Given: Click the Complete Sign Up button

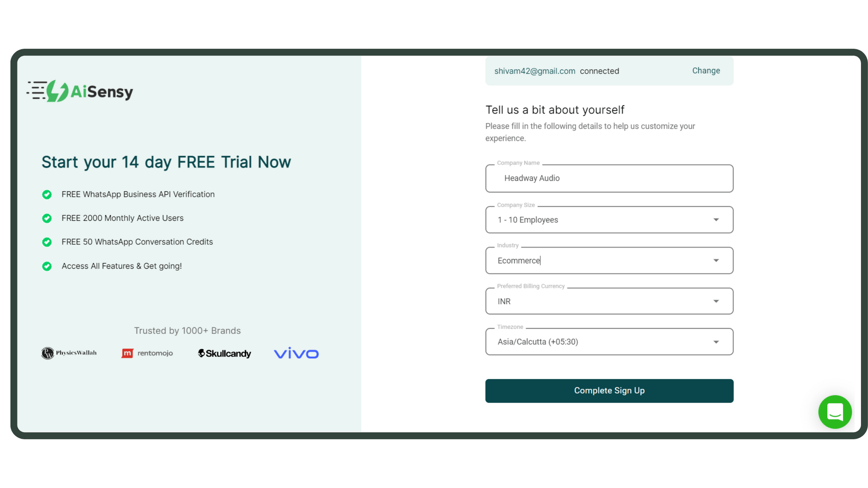Looking at the screenshot, I should [x=608, y=390].
